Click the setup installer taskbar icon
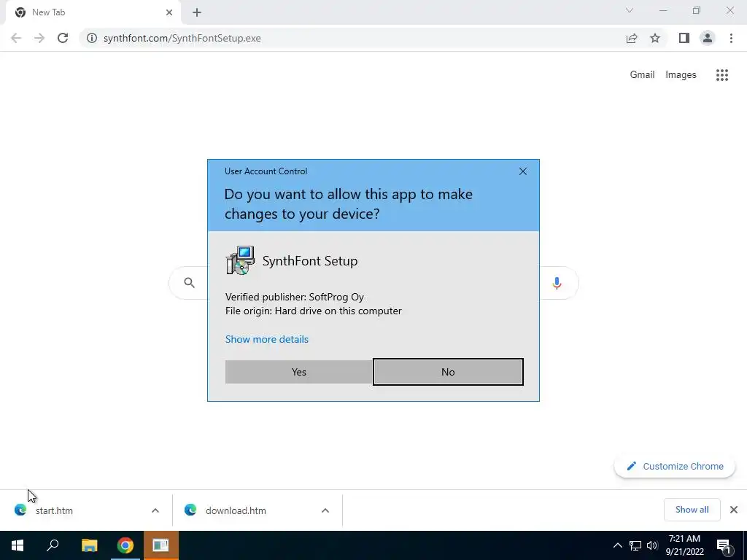This screenshot has height=560, width=747. pyautogui.click(x=161, y=545)
